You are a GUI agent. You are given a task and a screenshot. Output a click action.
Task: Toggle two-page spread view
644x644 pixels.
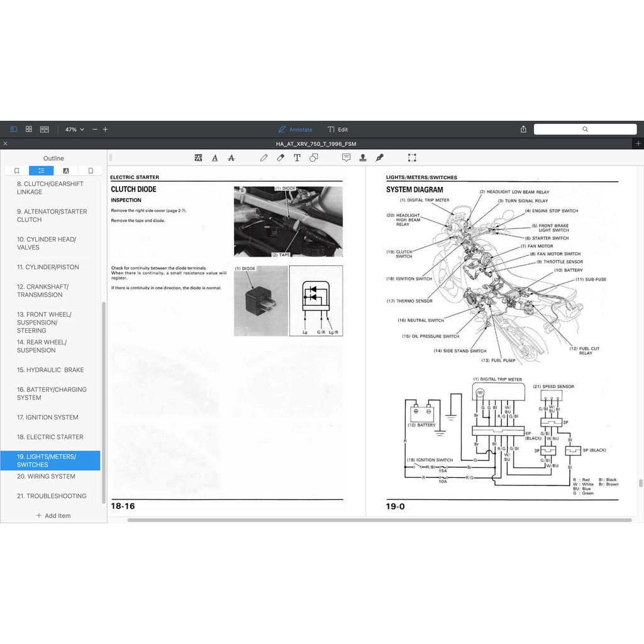pyautogui.click(x=45, y=130)
